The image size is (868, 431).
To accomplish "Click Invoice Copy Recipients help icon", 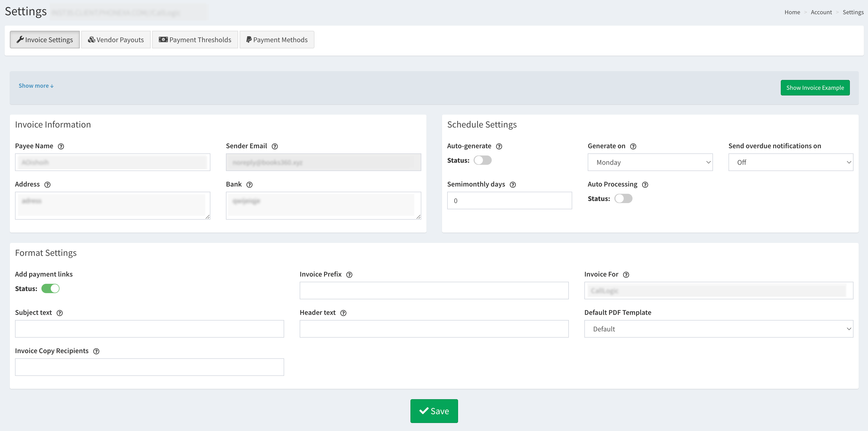I will pos(96,352).
